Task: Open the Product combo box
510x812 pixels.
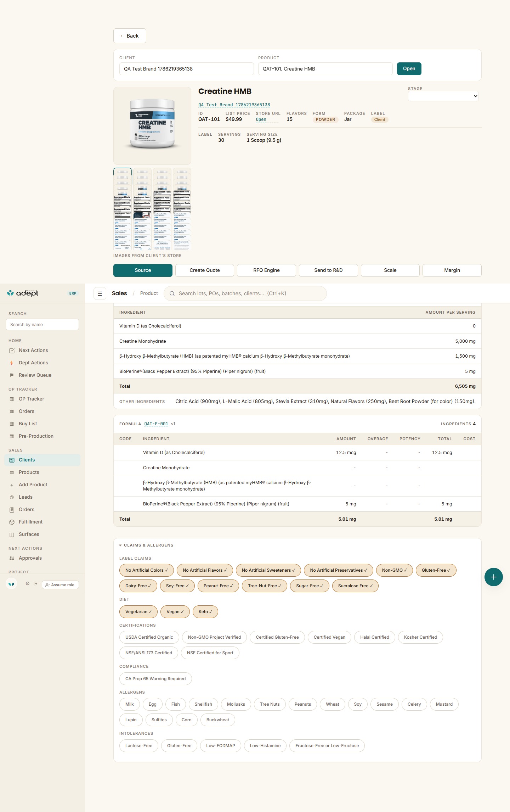Action: tap(325, 69)
